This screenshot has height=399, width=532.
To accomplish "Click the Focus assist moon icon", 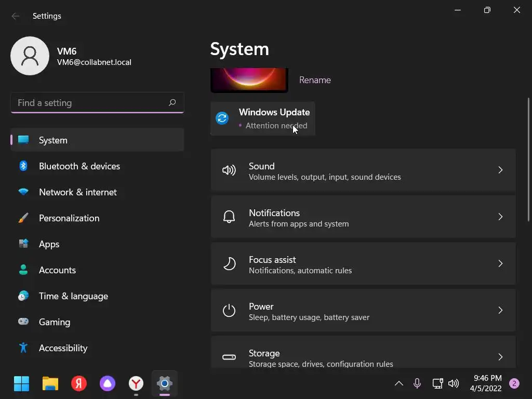I will click(x=229, y=263).
